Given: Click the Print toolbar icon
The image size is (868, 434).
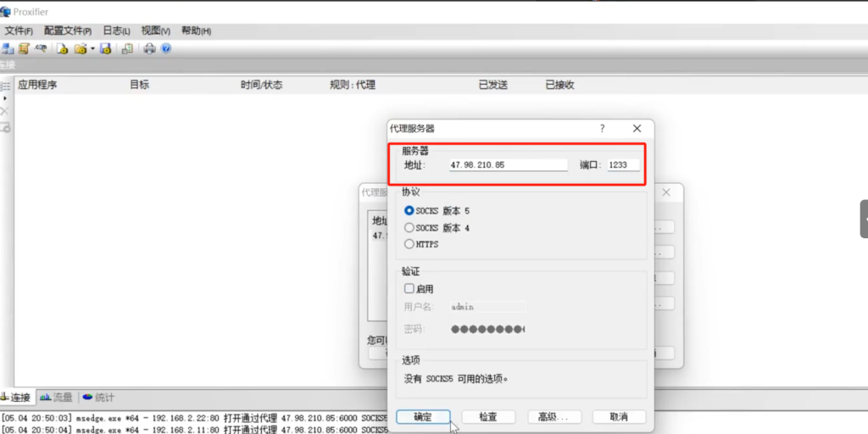Looking at the screenshot, I should point(149,48).
